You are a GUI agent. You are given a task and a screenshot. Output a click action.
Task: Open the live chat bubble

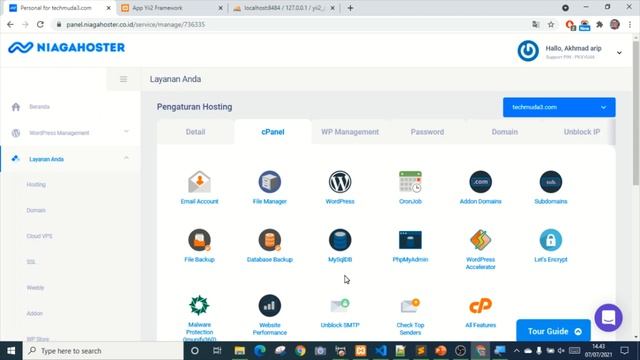(x=608, y=318)
